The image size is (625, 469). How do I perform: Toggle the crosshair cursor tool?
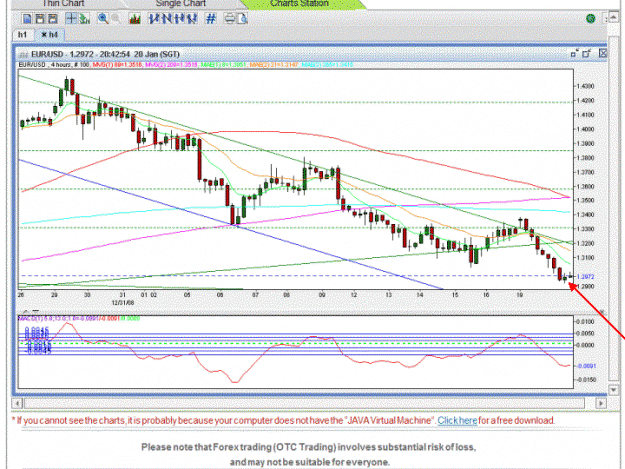tap(71, 19)
